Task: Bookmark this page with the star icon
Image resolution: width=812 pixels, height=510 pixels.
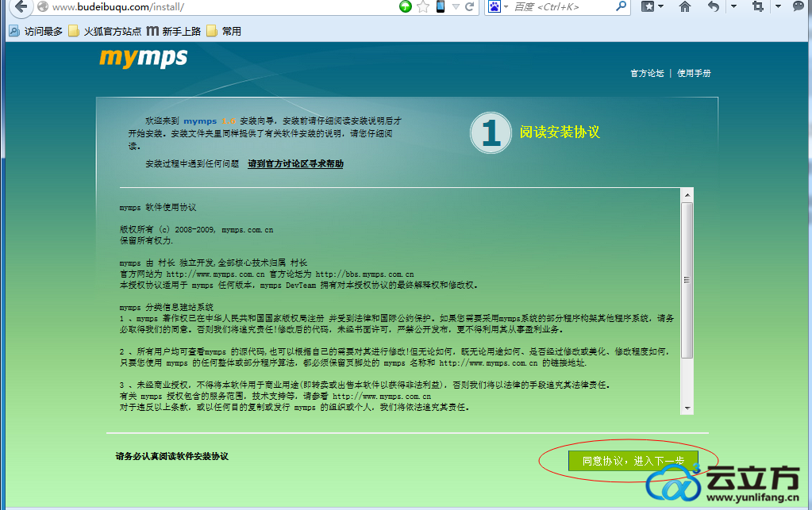Action: (x=423, y=6)
